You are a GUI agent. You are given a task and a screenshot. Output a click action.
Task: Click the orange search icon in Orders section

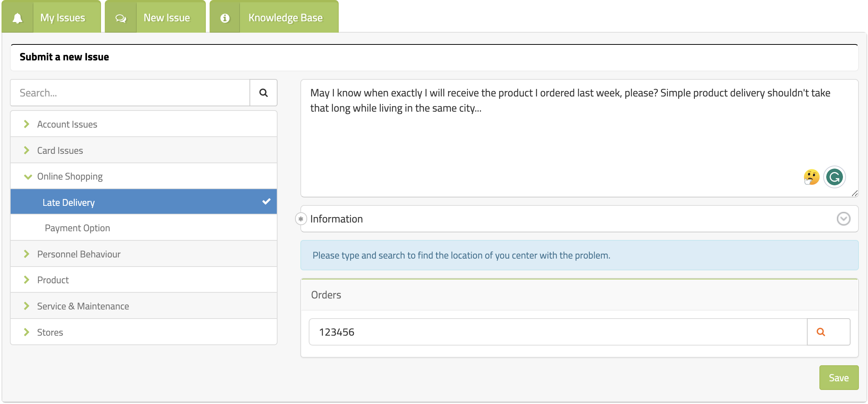[x=821, y=332]
